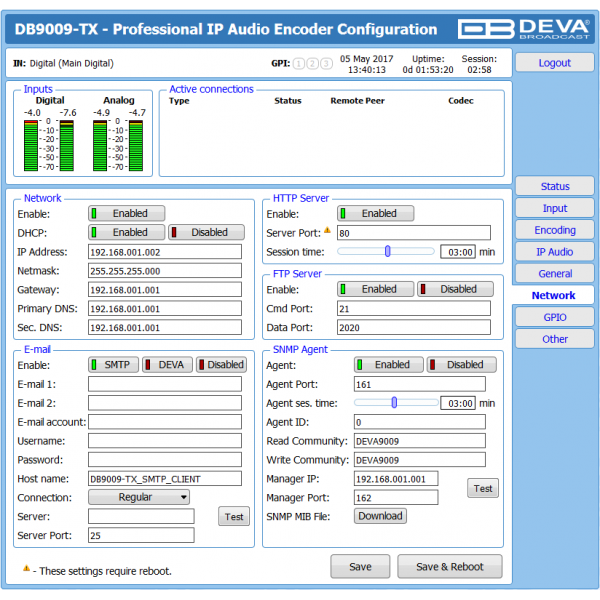Toggle Network Enable to Enabled
The width and height of the screenshot is (600, 600).
click(127, 214)
